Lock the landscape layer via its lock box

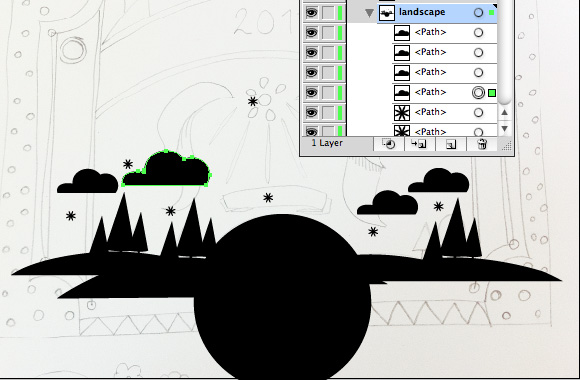[328, 13]
